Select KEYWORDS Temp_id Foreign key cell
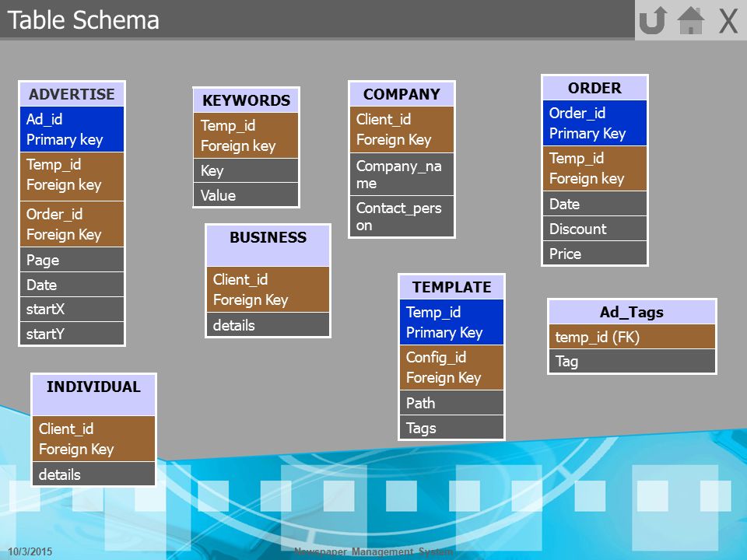 pos(246,135)
